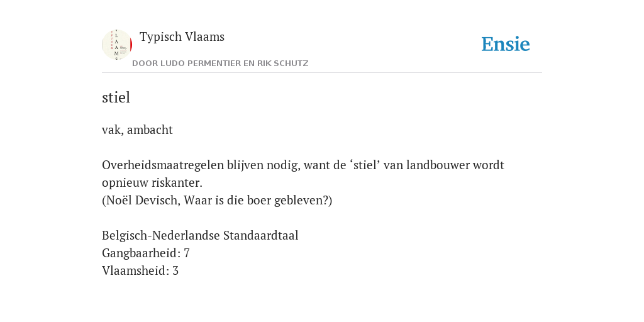Click the author name Ludo Permentier
Viewport: 644px width, 322px height.
pos(197,64)
